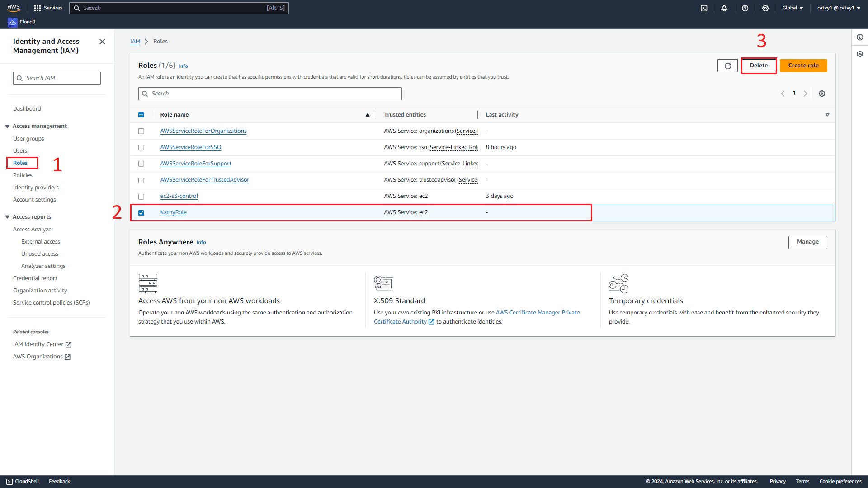Sort by Role name ascending arrow
This screenshot has width=868, height=488.
click(x=368, y=115)
